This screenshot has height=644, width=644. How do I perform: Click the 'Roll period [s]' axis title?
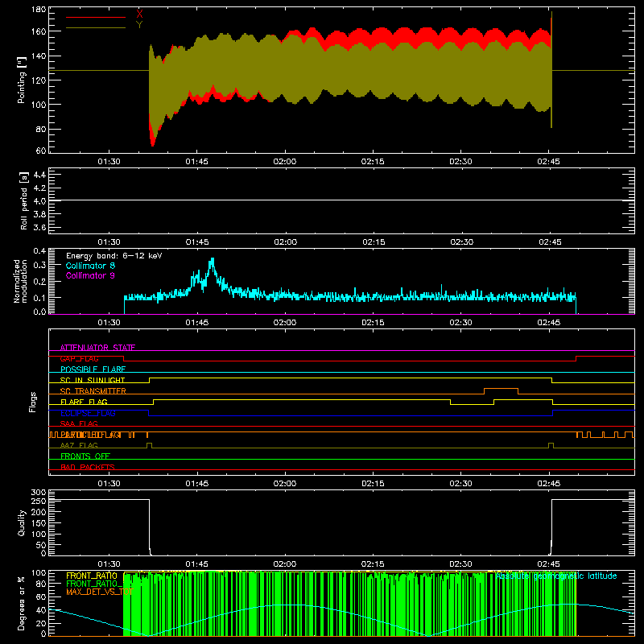point(24,200)
